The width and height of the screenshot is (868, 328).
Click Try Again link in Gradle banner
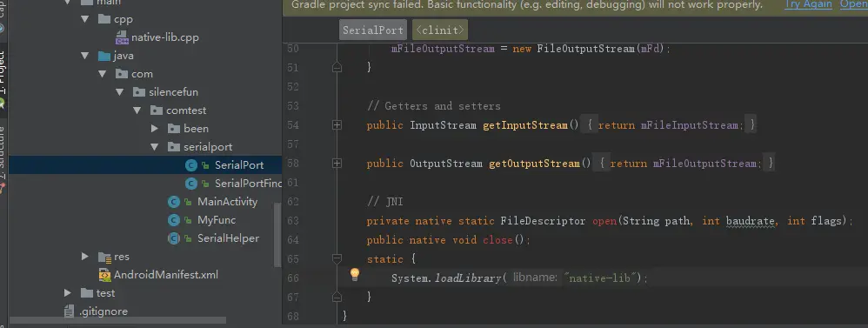coord(808,5)
